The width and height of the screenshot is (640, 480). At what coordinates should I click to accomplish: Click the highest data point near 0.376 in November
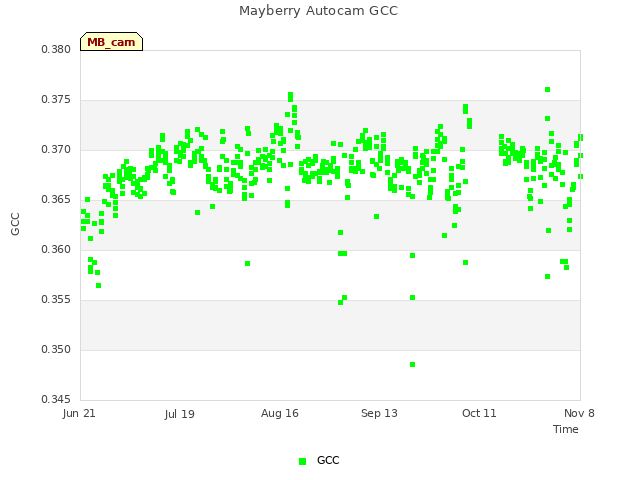(x=548, y=89)
